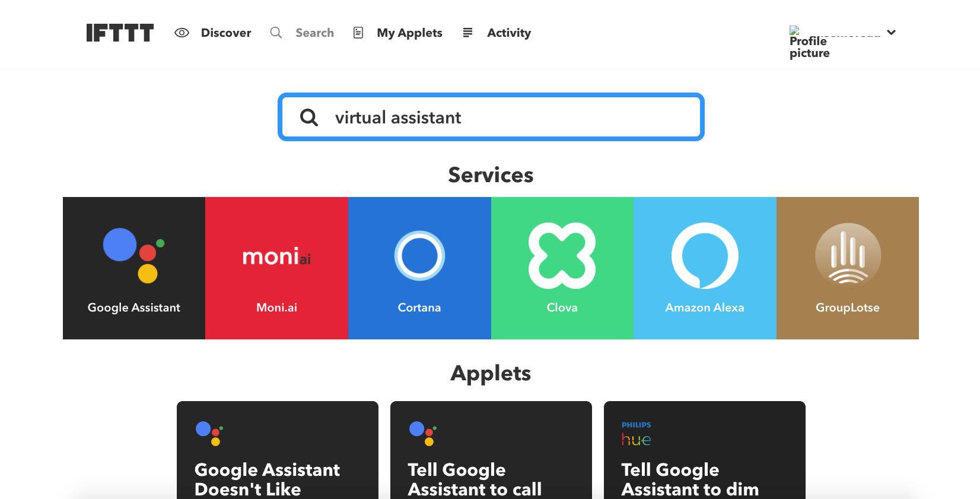Click the Cortana ring icon
This screenshot has width=980, height=499.
pyautogui.click(x=419, y=256)
